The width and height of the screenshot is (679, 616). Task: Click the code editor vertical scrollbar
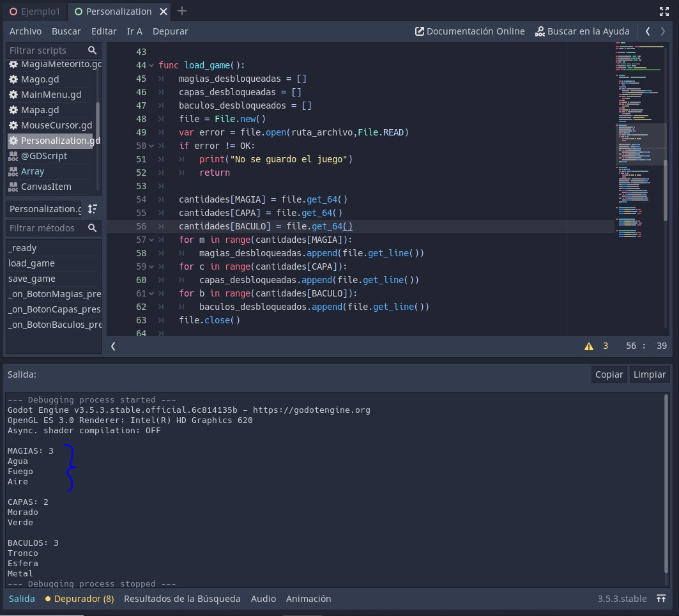pos(666,190)
